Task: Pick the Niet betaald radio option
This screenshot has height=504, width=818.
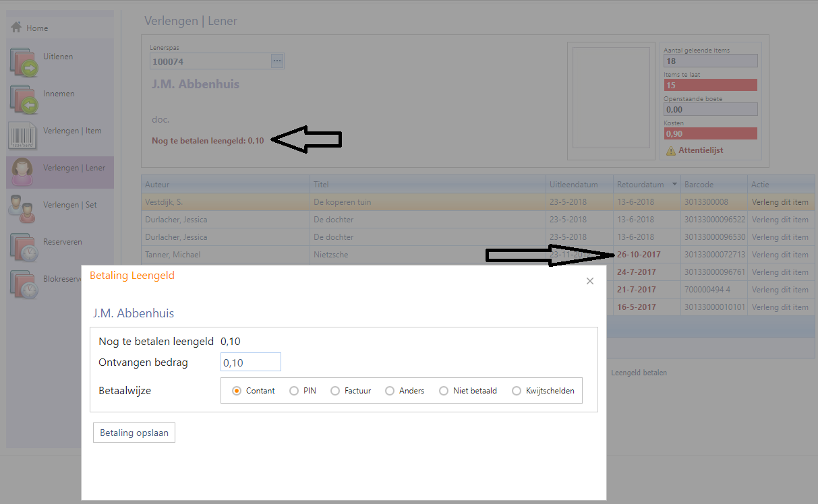Action: tap(444, 391)
